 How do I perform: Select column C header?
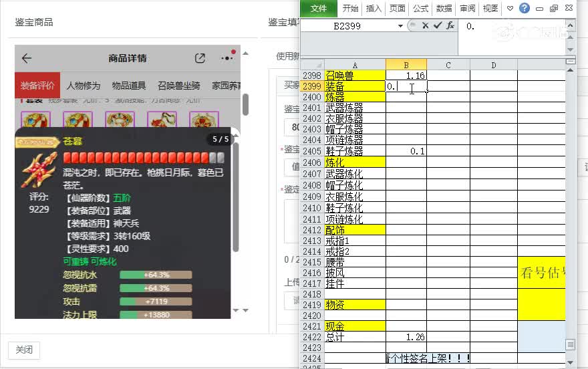pos(448,65)
